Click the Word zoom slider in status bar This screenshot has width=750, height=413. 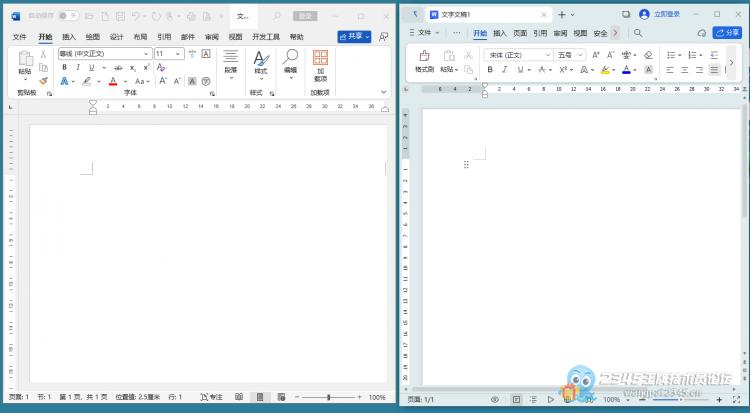[328, 397]
